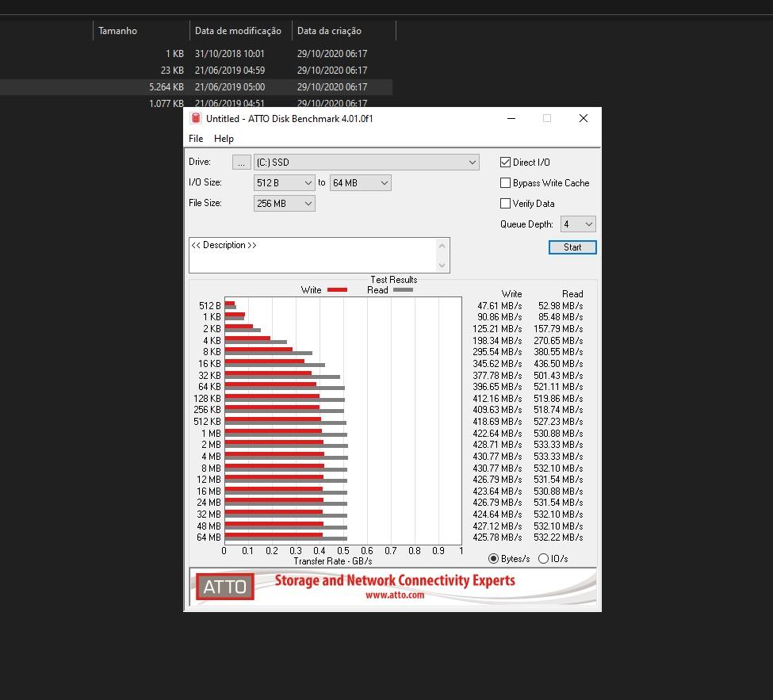This screenshot has height=700, width=773.
Task: Click the 430.77 MB/s write result for 4 MB
Action: (497, 457)
